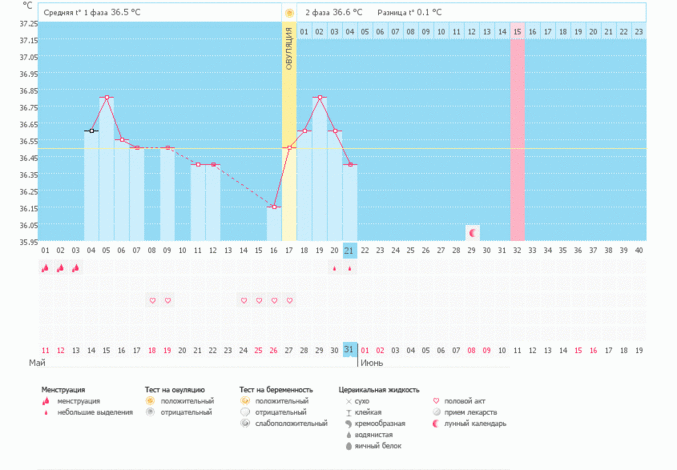
Task: Click the lunar calendar legend icon
Action: pyautogui.click(x=436, y=423)
